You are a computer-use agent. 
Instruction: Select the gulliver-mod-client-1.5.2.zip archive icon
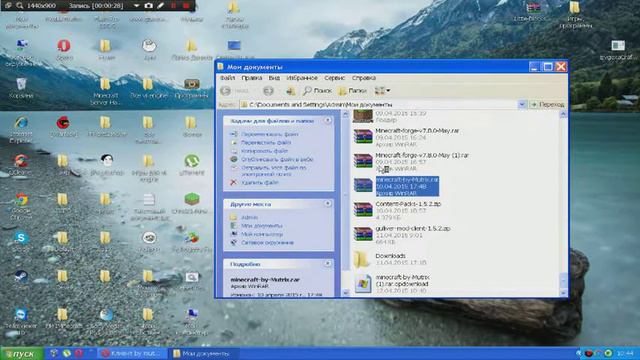tap(363, 234)
